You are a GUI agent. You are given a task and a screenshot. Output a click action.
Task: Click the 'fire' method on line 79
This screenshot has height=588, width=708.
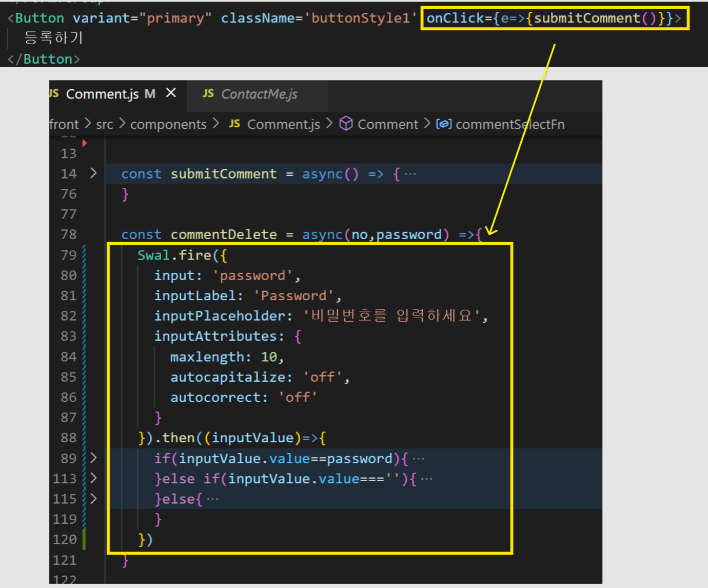click(195, 255)
